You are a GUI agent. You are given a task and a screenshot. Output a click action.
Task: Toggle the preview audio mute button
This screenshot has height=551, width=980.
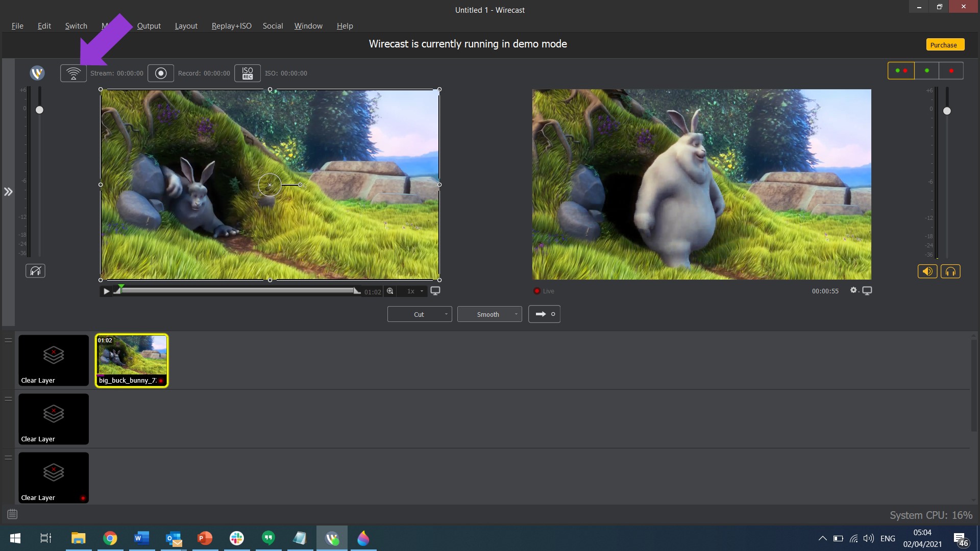point(35,271)
